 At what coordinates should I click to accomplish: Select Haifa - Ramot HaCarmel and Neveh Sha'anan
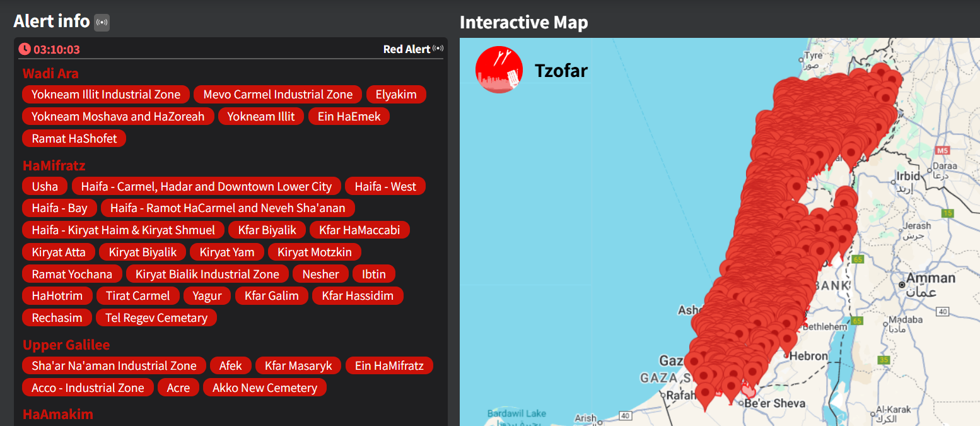(x=228, y=208)
